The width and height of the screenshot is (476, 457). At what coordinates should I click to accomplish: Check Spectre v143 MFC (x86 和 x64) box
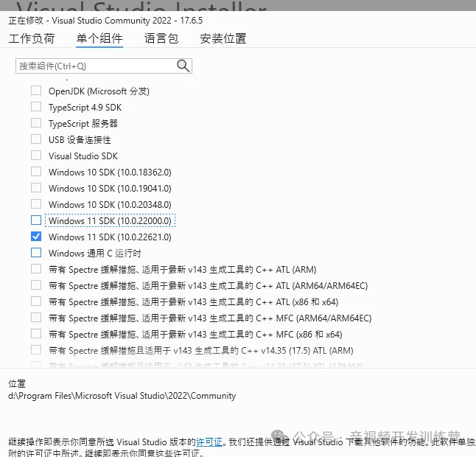click(36, 333)
